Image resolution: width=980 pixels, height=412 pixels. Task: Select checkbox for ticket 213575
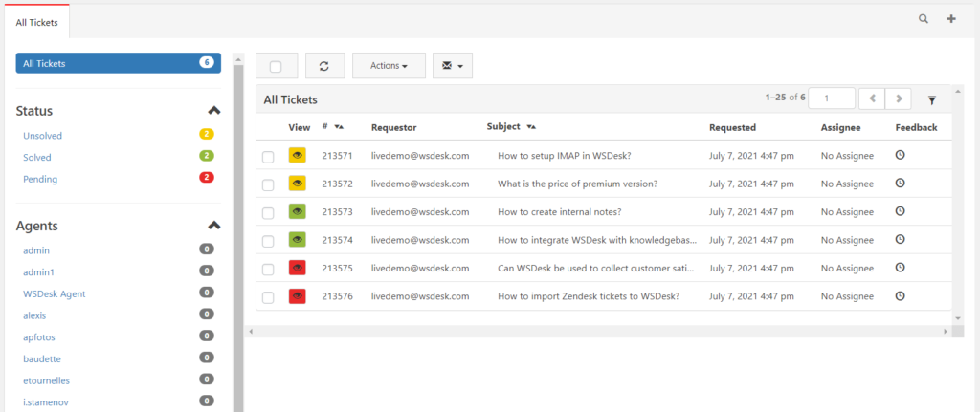[268, 269]
